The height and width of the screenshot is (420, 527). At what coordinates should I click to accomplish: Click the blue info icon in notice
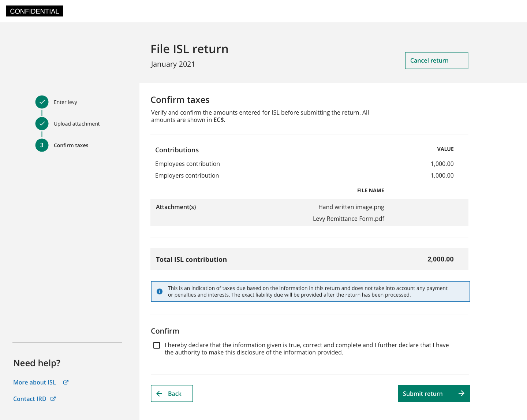[x=160, y=291]
